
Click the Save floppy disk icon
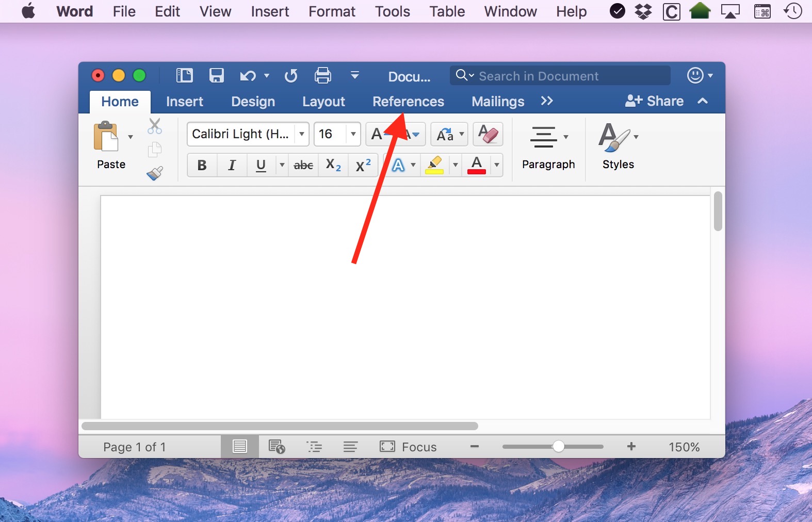coord(217,76)
